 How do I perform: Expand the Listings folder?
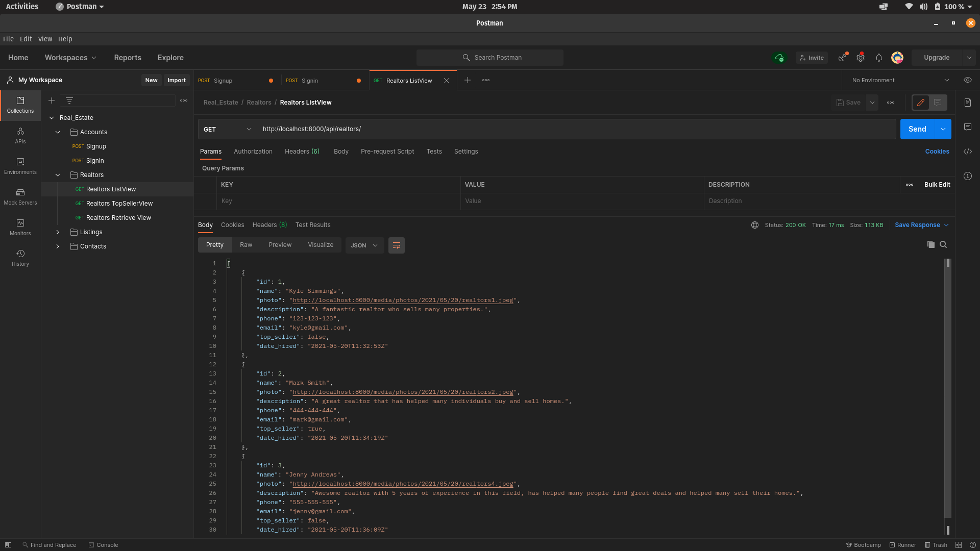(x=58, y=232)
